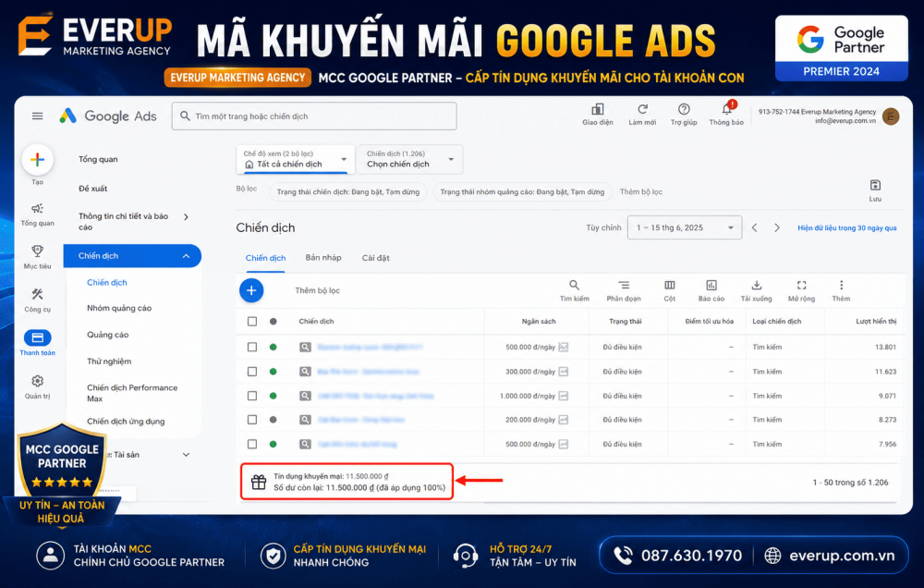Viewport: 924px width, 588px height.
Task: Sort by Ngân sách column header
Action: (538, 322)
